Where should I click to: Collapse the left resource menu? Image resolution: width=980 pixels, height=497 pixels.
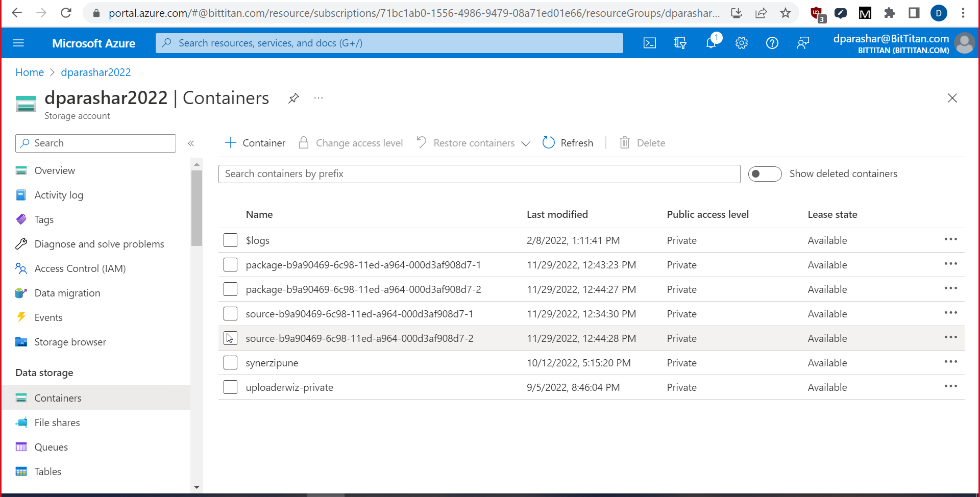[x=191, y=143]
